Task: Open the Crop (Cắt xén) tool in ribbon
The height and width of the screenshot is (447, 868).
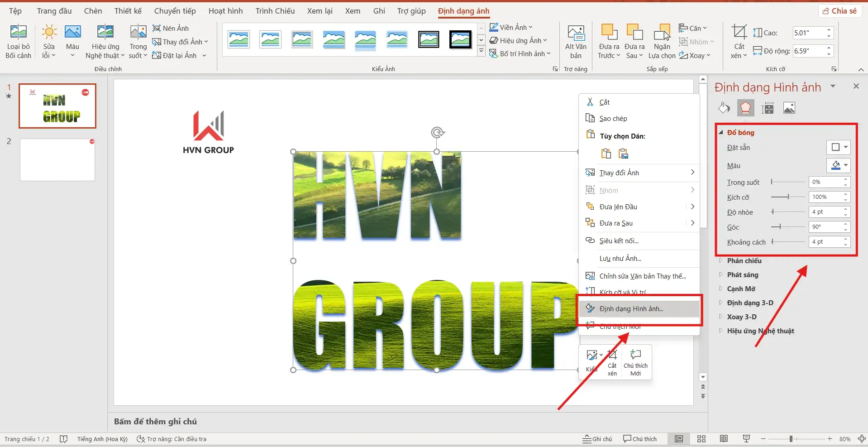Action: point(739,33)
